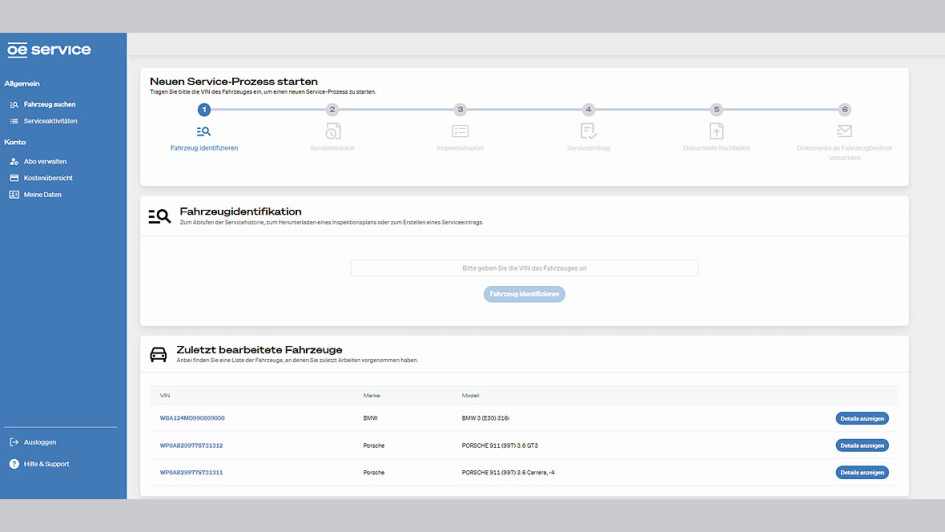
Task: Click the Hilfe & Support question icon
Action: (x=14, y=464)
